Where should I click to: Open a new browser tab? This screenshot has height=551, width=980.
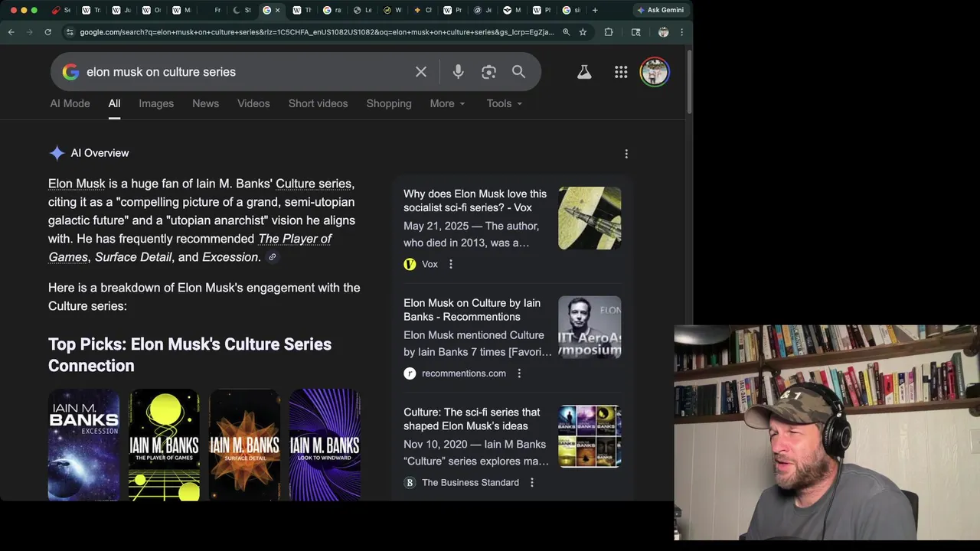595,10
